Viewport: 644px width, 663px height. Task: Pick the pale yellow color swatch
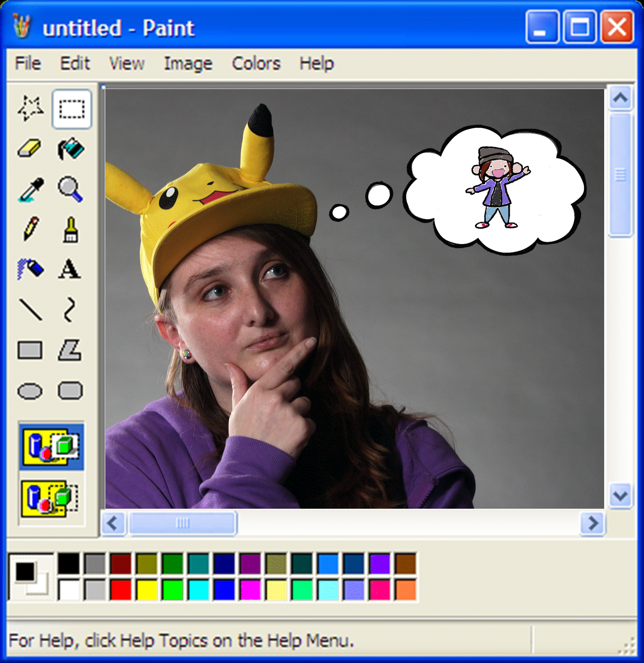pos(276,590)
